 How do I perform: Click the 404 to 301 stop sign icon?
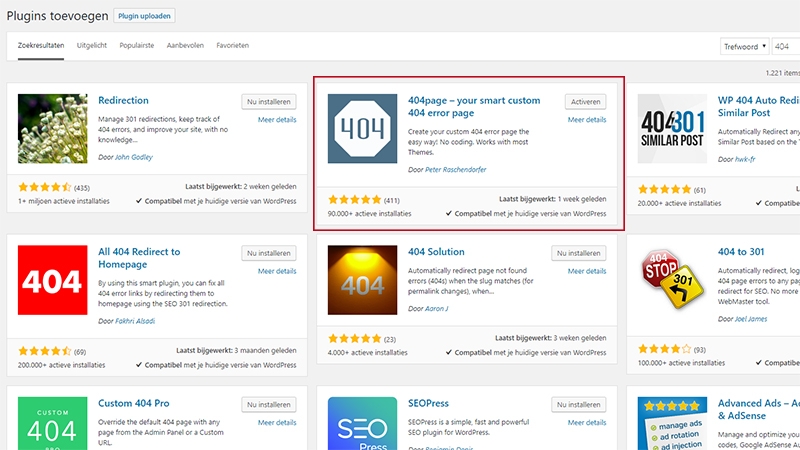672,280
